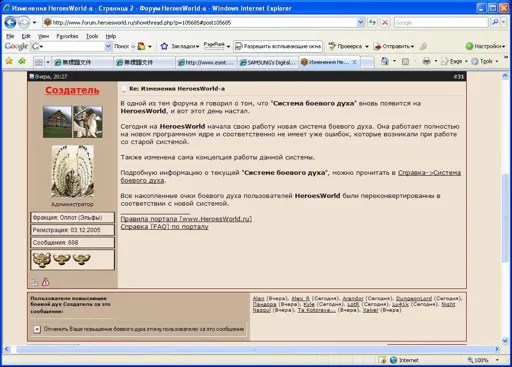The height and width of the screenshot is (367, 512).
Task: Open a new blank tab
Action: [367, 62]
